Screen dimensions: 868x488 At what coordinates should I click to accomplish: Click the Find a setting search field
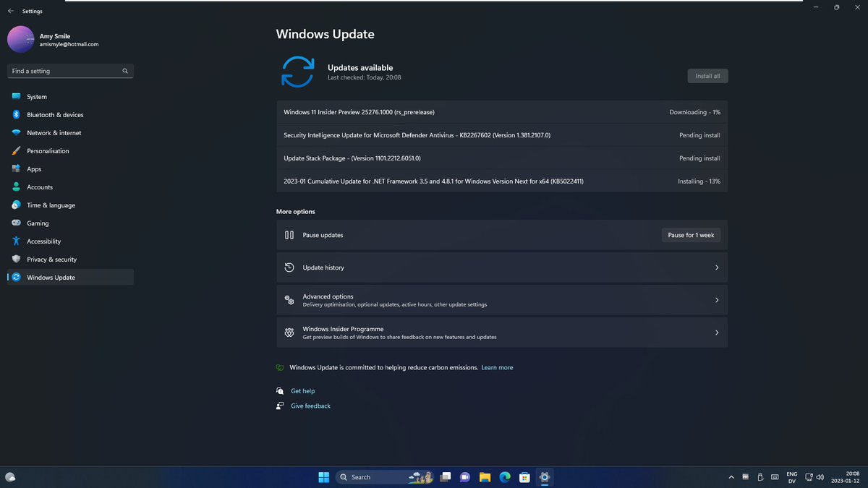tap(70, 71)
